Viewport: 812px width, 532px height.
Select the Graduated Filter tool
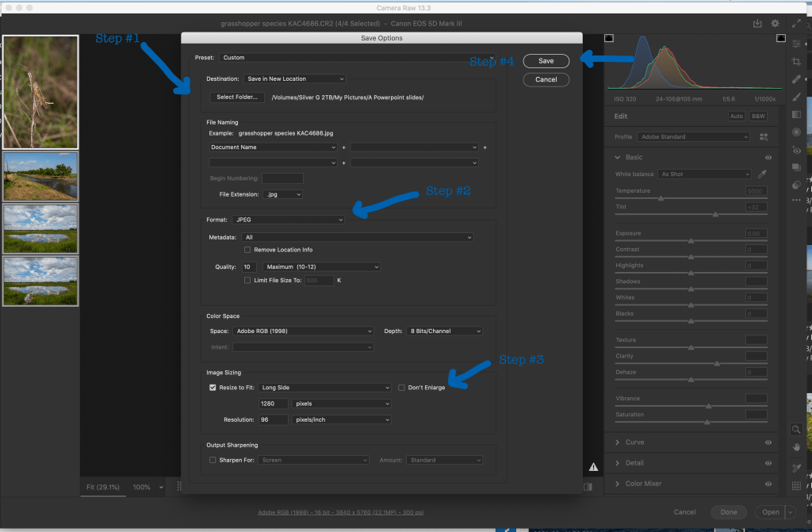(797, 114)
